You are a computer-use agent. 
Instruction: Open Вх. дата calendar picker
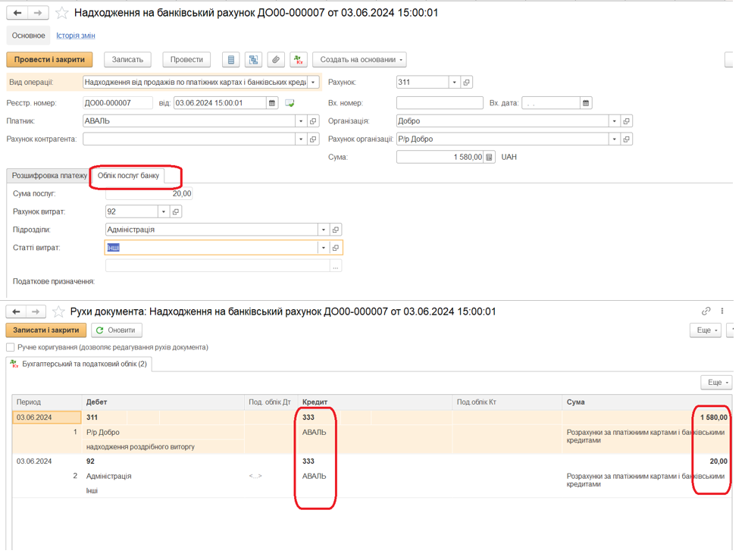point(586,103)
